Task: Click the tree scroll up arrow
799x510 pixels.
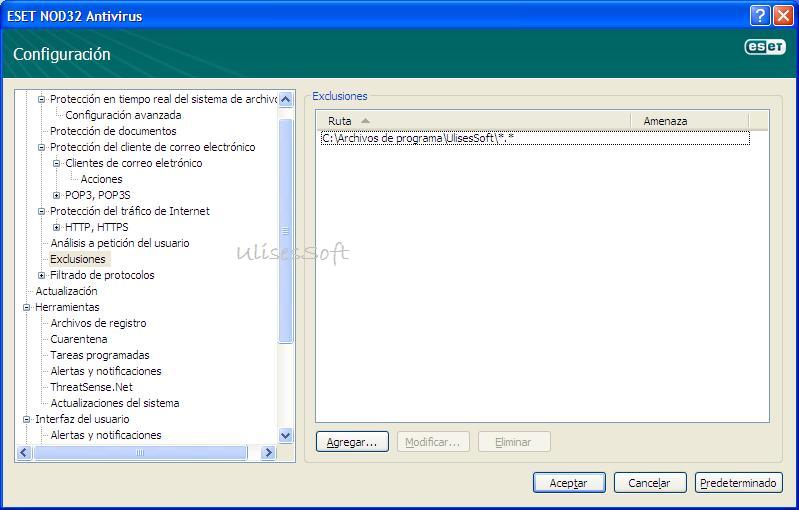Action: [285, 99]
